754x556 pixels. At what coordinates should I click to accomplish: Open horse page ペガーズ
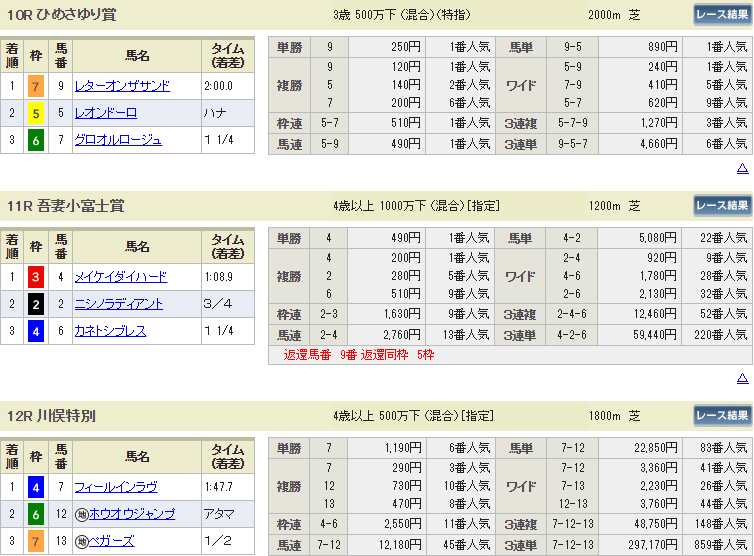(112, 541)
